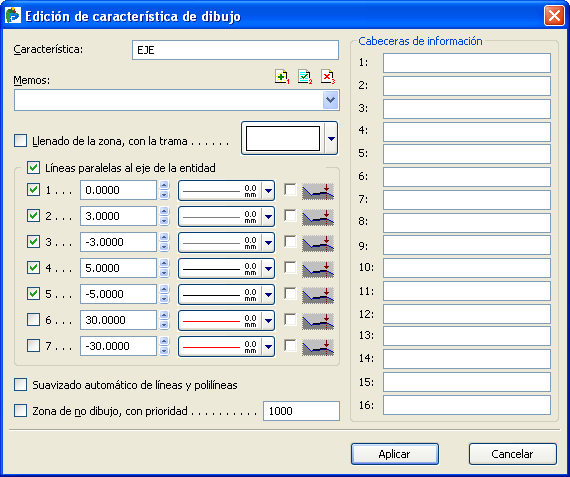The width and height of the screenshot is (570, 477).
Task: Enable Llenado de la zona checkbox
Action: click(20, 140)
